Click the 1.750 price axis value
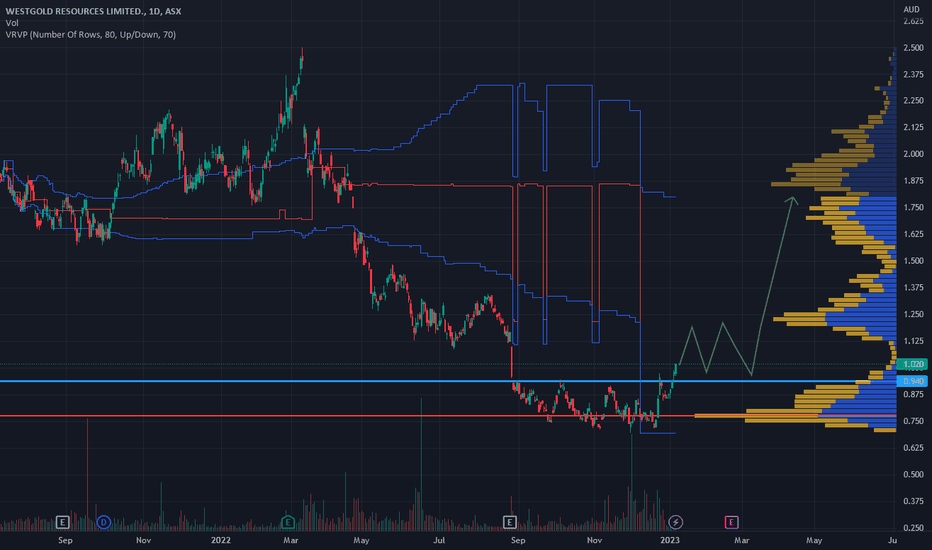This screenshot has width=932, height=550. [x=913, y=208]
